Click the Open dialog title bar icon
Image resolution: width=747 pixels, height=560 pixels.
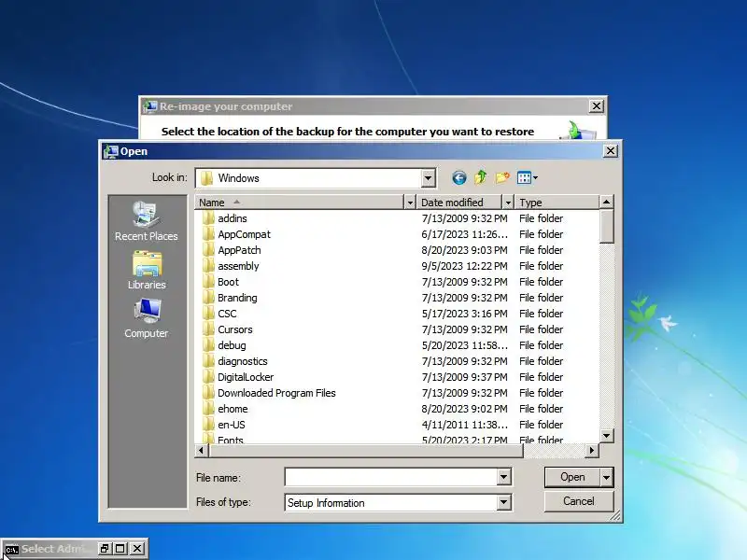click(x=110, y=151)
